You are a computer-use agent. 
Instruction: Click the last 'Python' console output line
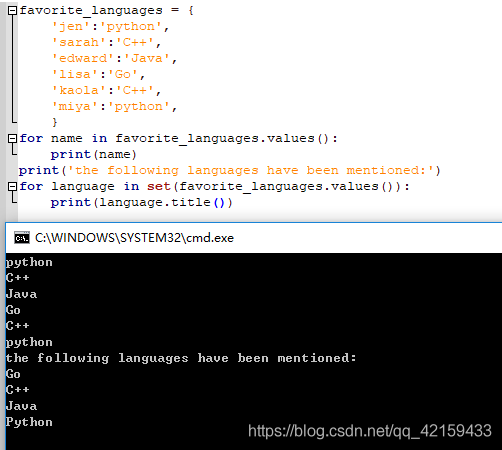29,422
